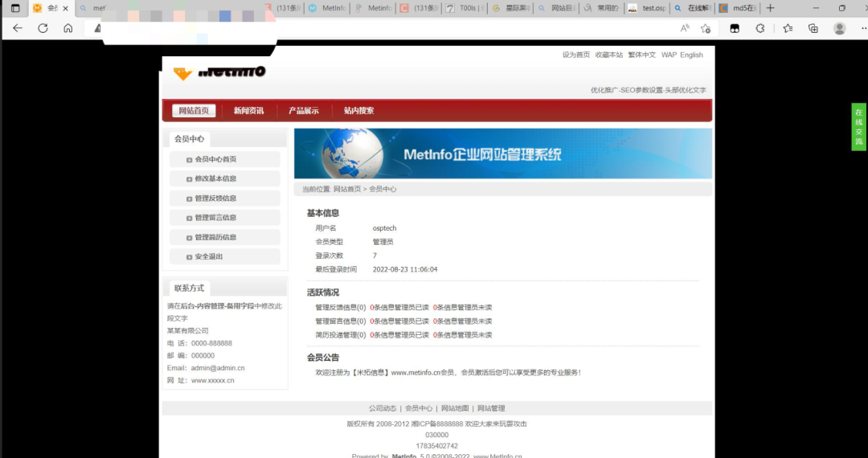The width and height of the screenshot is (868, 458).
Task: Click the bullet icon beside 会员中心首页
Action: click(x=190, y=160)
